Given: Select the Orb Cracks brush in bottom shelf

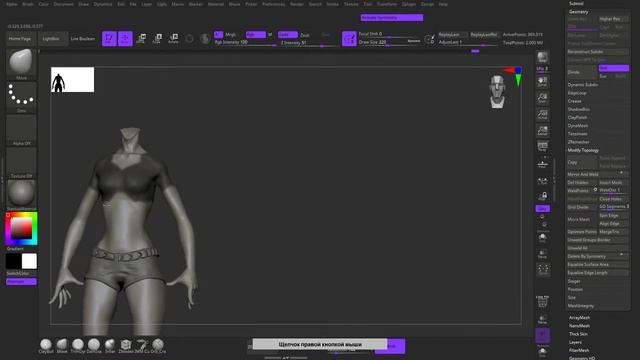Looking at the screenshot, I should (x=158, y=346).
